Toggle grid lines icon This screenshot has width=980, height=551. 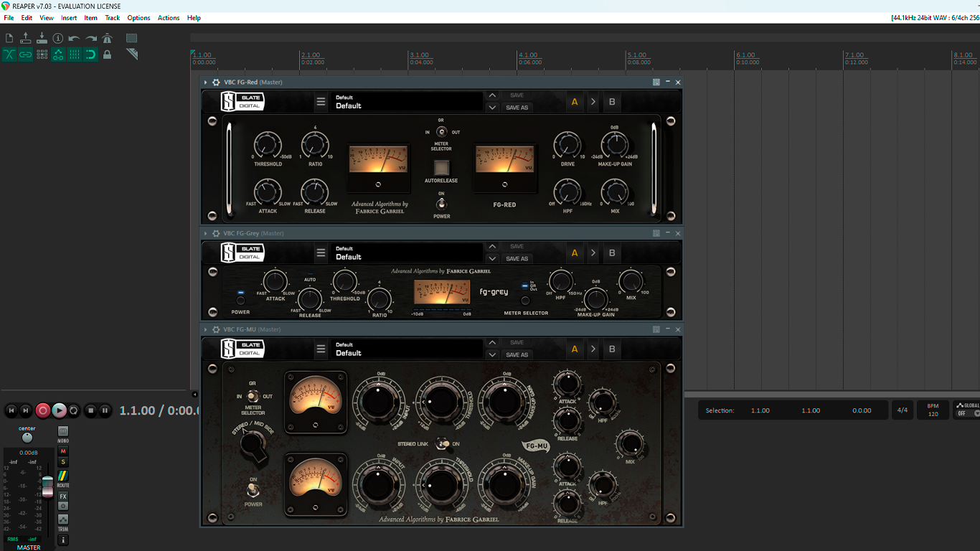click(75, 55)
